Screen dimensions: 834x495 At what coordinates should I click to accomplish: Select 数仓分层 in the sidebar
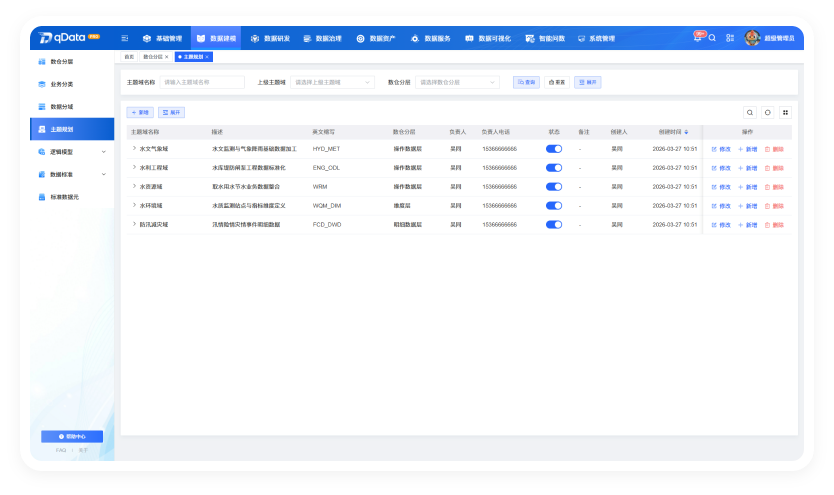[x=72, y=62]
